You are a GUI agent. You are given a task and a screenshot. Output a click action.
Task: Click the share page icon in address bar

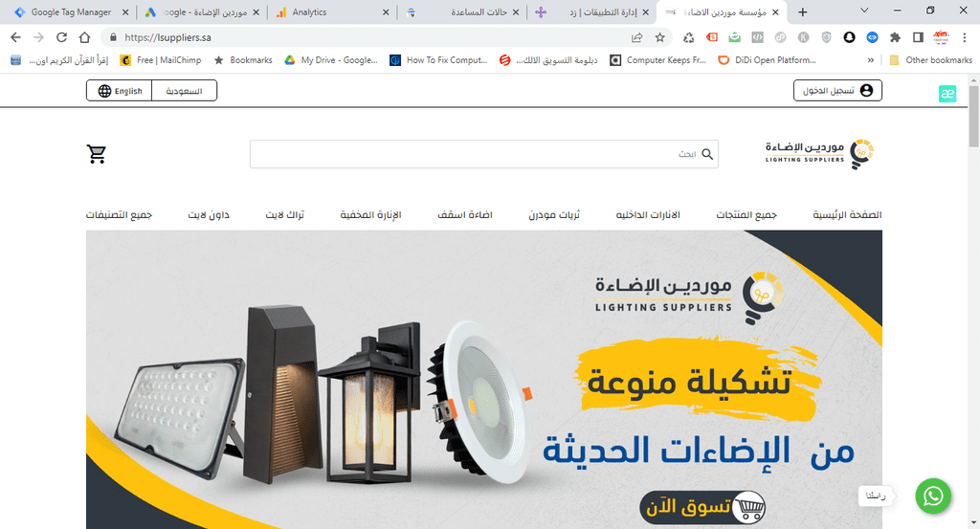[636, 37]
